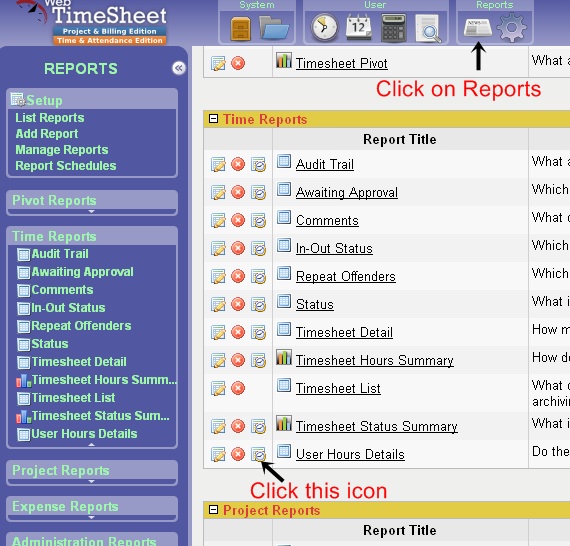Viewport: 570px width, 546px height.
Task: Delete the Repeat Offenders report
Action: pos(238,276)
